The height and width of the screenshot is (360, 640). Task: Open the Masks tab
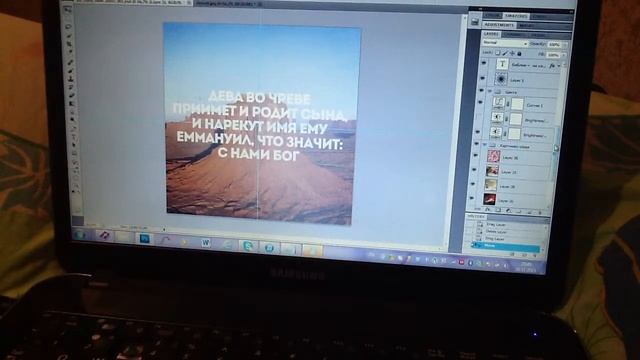point(527,26)
